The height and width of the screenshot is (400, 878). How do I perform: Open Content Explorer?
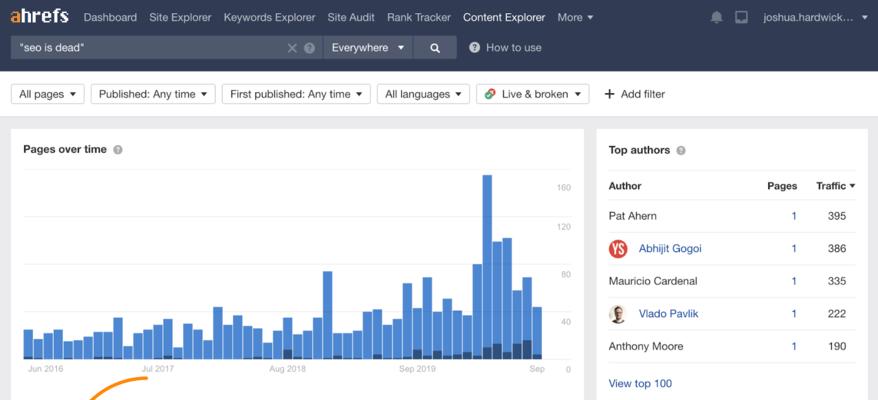click(504, 17)
